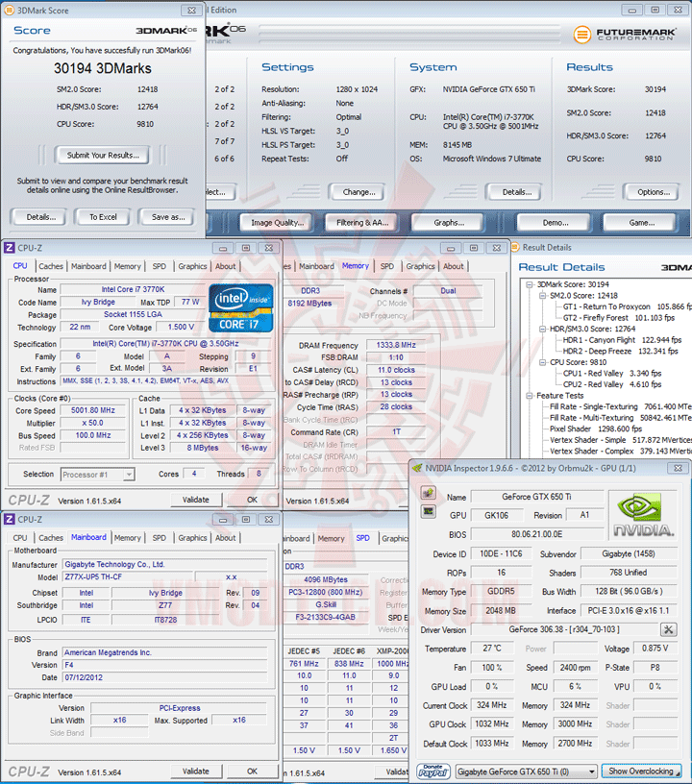The width and height of the screenshot is (692, 784).
Task: Click the DRAM Frequency 1333.8 MHz field
Action: coord(396,345)
